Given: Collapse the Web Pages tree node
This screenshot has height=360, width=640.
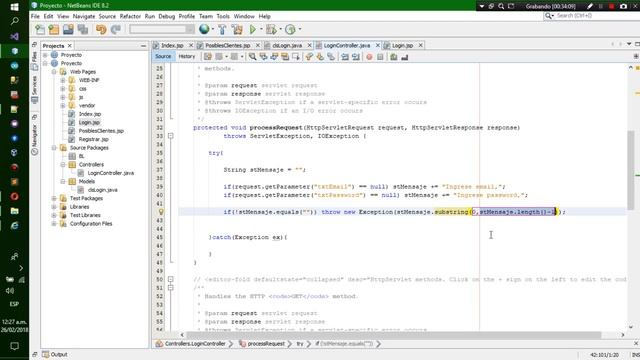Looking at the screenshot, I should pyautogui.click(x=54, y=72).
